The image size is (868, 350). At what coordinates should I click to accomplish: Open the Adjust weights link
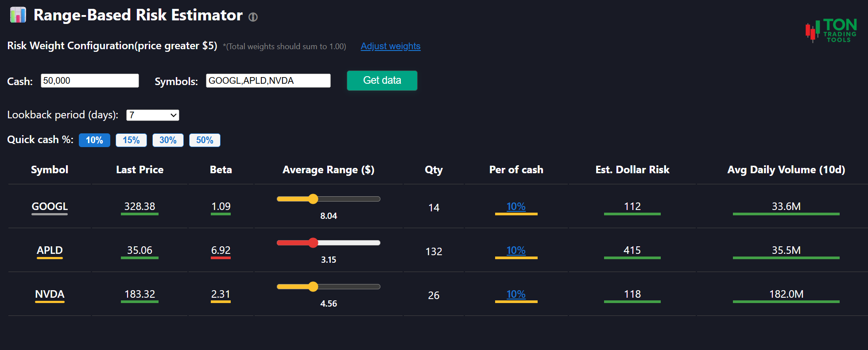coord(390,46)
